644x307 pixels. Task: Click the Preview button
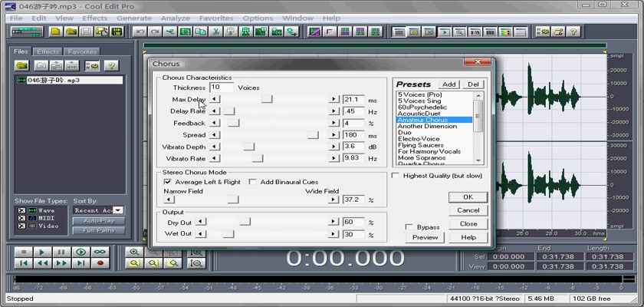pyautogui.click(x=425, y=237)
